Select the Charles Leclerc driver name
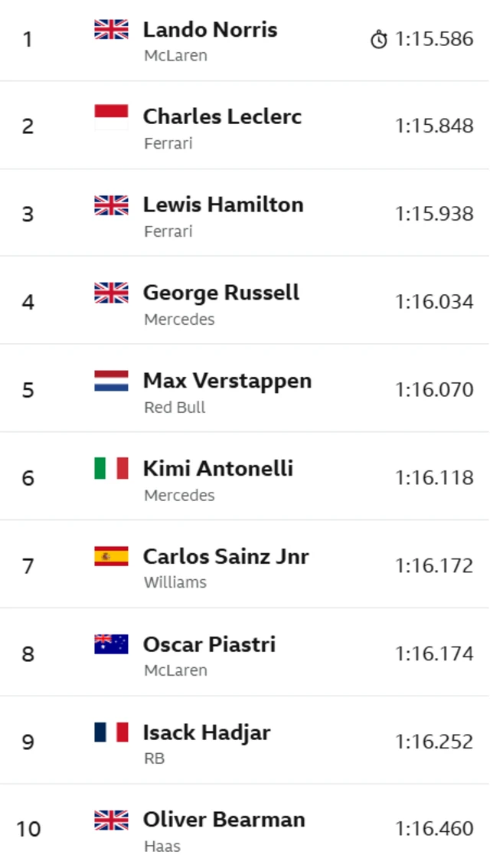Image resolution: width=490 pixels, height=868 pixels. pos(222,117)
